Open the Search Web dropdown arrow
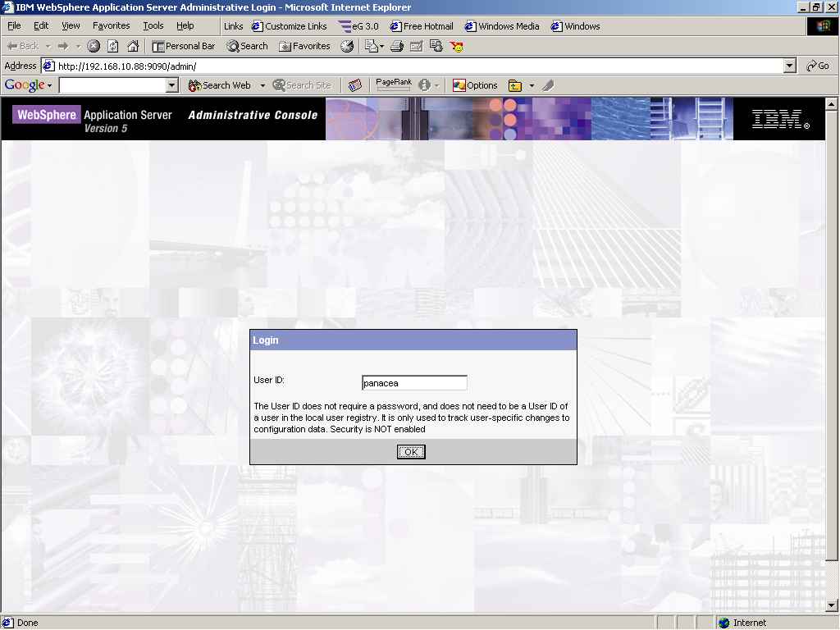The height and width of the screenshot is (630, 840). [262, 85]
